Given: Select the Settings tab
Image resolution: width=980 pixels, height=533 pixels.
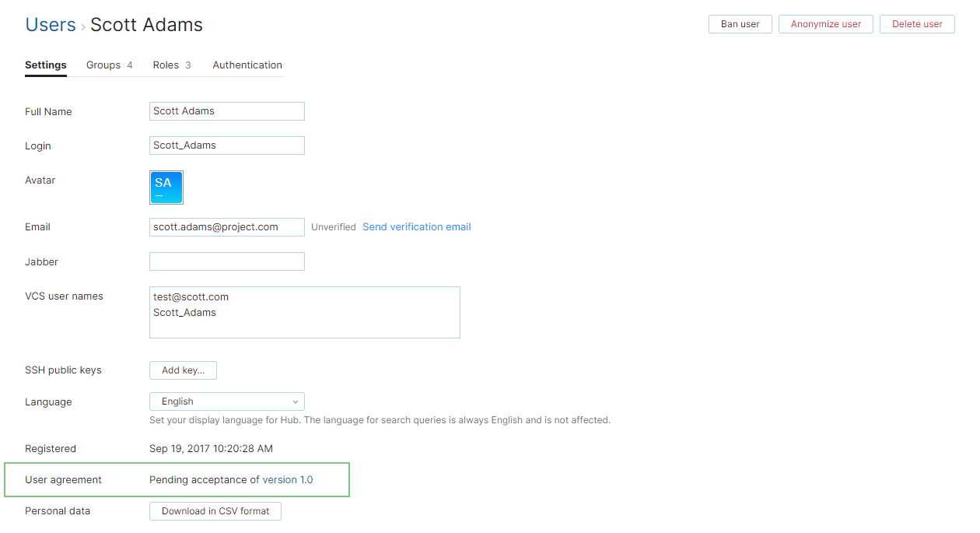Looking at the screenshot, I should 46,65.
